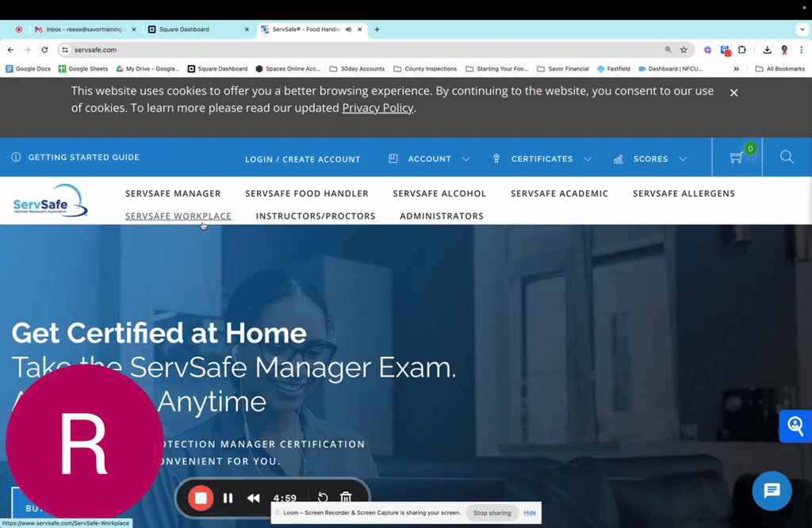Open Fastfield bookmark
The image size is (812, 528).
coord(614,69)
